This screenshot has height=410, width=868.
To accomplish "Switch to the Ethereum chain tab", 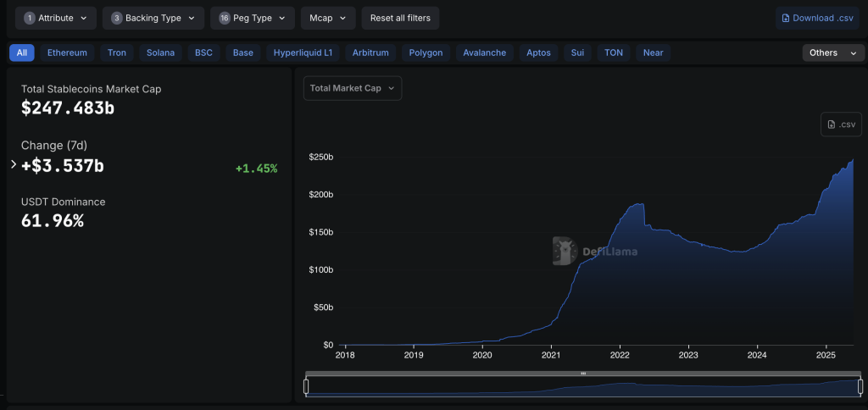I will [x=67, y=53].
